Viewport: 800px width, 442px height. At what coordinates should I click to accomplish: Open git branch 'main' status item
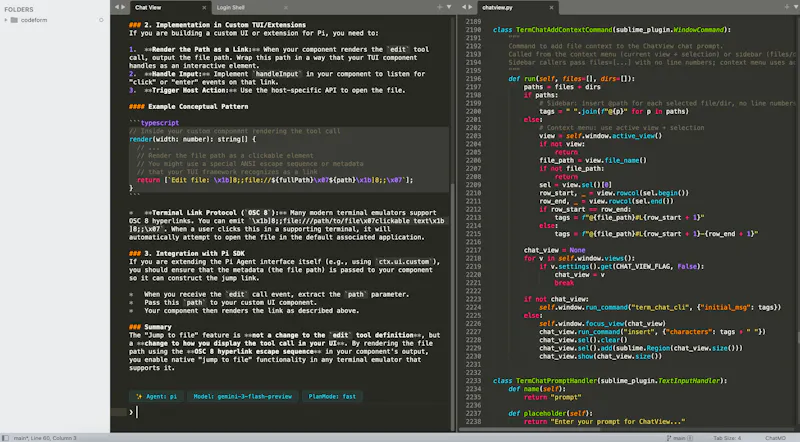coord(680,438)
